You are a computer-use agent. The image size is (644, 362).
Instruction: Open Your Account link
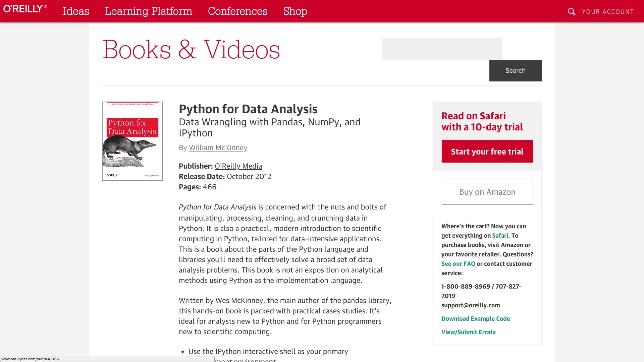pyautogui.click(x=608, y=12)
